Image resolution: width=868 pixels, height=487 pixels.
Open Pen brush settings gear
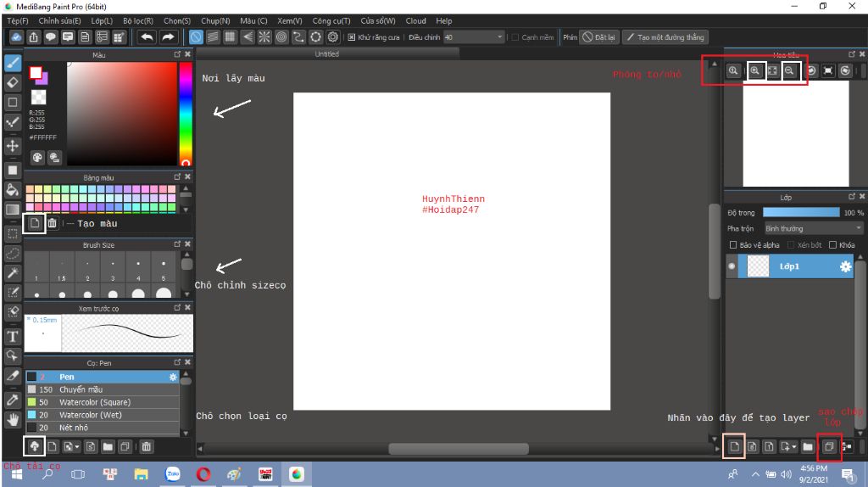coord(173,377)
